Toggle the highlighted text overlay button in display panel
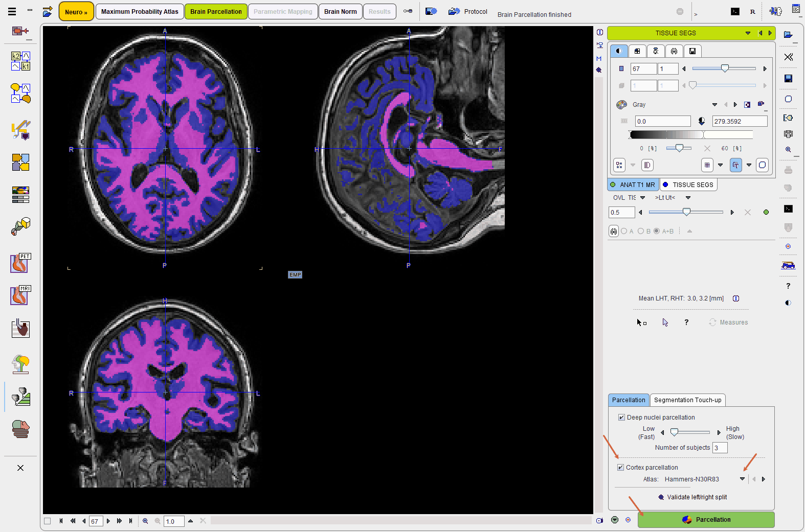The width and height of the screenshot is (805, 532). click(x=735, y=165)
